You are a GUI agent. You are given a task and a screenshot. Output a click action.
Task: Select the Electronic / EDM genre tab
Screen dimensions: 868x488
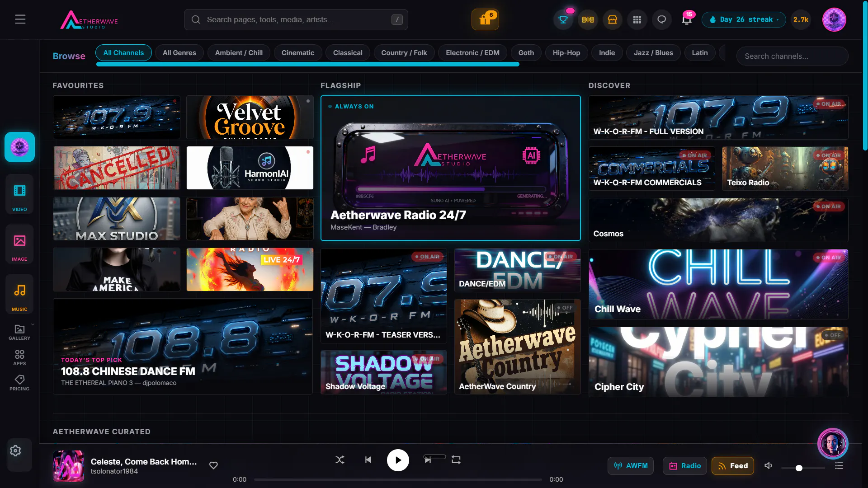[x=473, y=53]
